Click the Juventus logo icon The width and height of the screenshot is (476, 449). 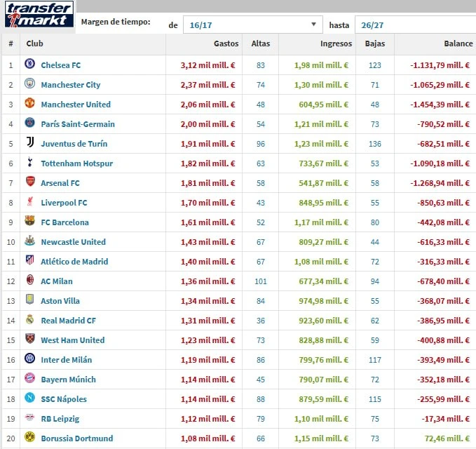click(29, 142)
